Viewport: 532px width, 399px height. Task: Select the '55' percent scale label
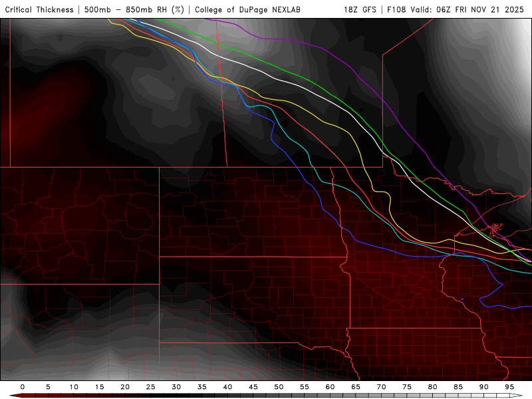305,387
